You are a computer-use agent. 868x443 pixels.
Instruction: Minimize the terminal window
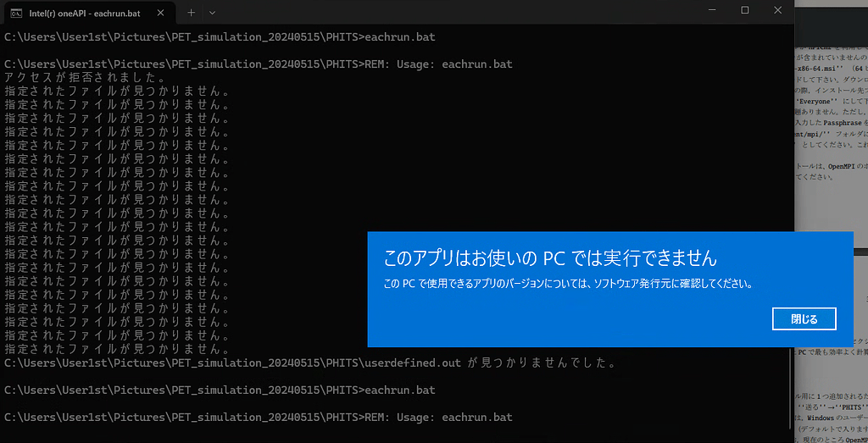click(x=712, y=10)
